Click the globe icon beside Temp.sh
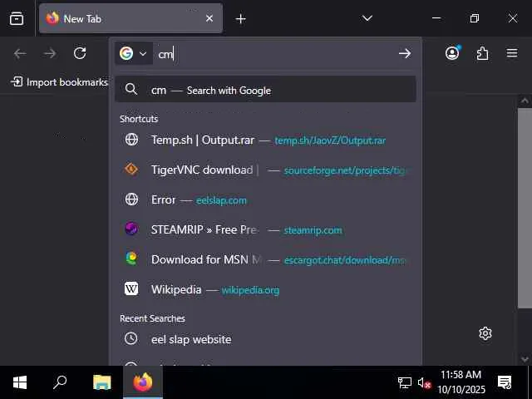The height and width of the screenshot is (399, 532). point(131,140)
